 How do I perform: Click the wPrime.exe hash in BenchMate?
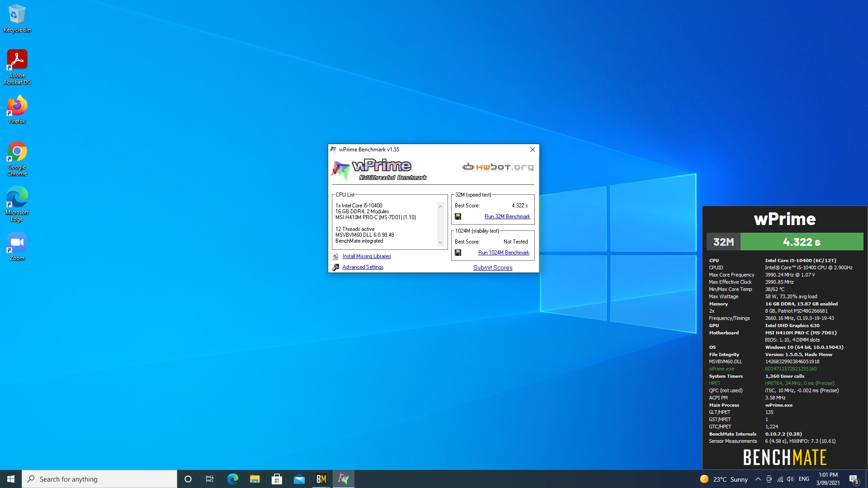click(791, 369)
